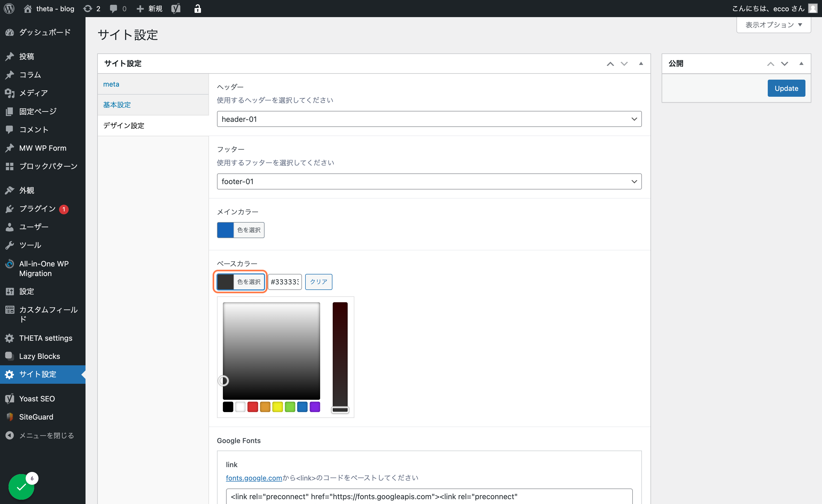This screenshot has height=504, width=822.
Task: Select the デザイン設定 tab
Action: [153, 125]
